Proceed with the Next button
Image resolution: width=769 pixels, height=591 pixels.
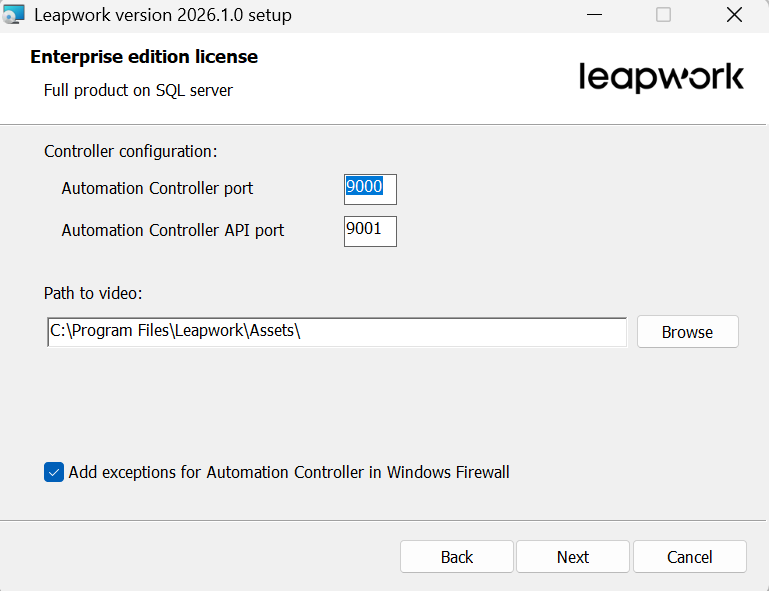coord(573,557)
